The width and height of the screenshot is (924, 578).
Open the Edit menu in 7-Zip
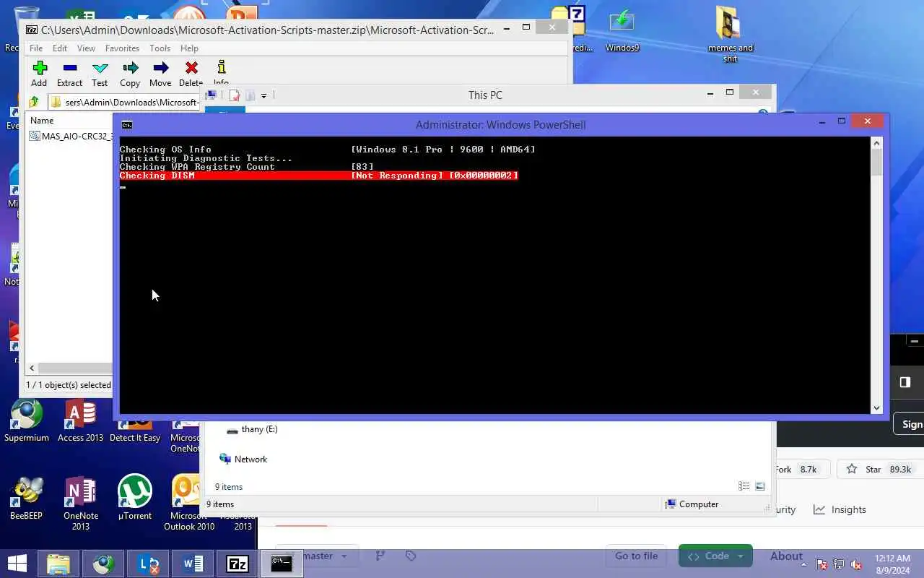(60, 48)
